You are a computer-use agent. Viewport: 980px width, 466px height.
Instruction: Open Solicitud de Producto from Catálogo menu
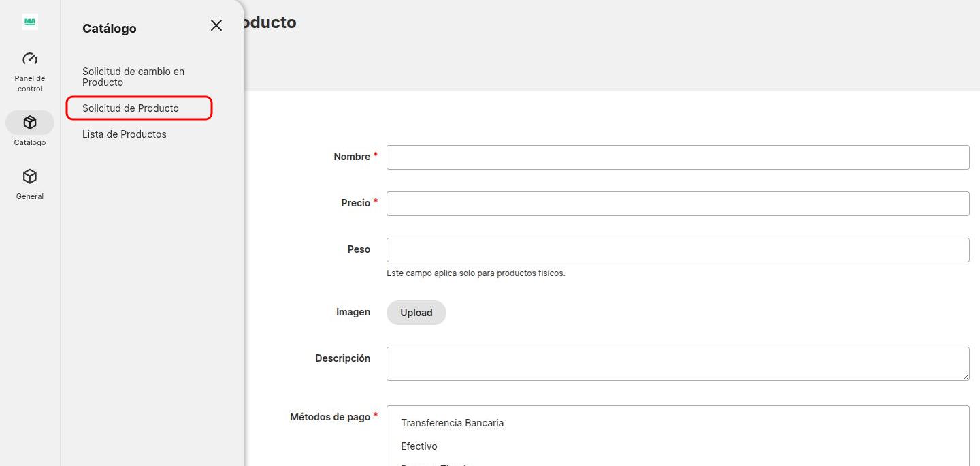130,108
